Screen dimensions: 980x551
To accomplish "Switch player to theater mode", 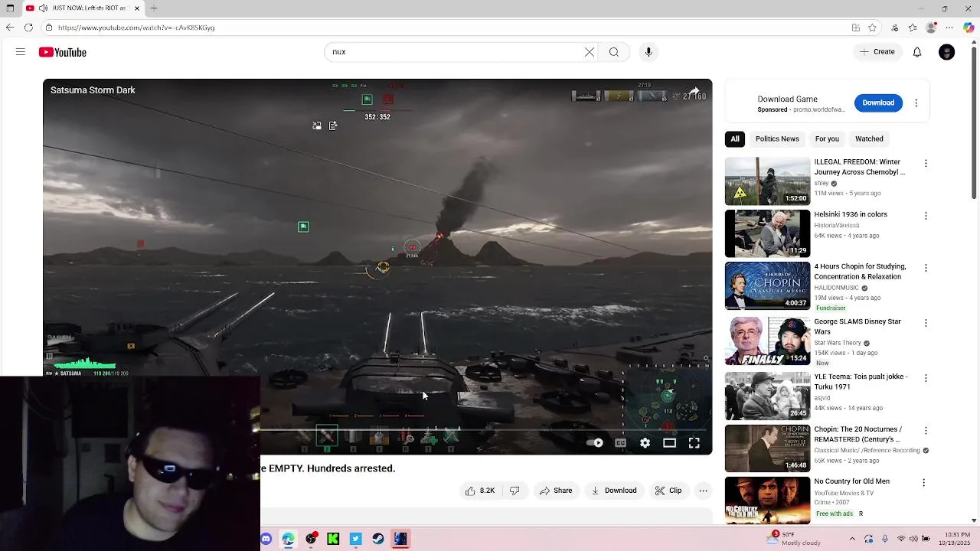I will (670, 443).
